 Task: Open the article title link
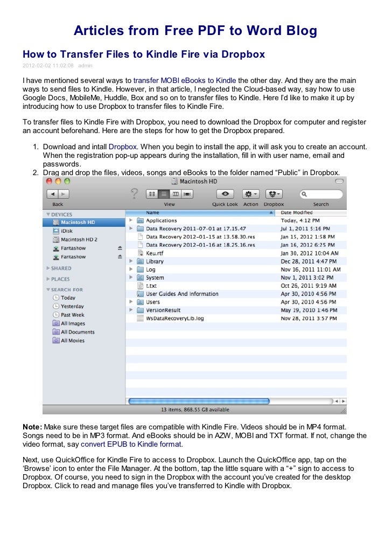[144, 54]
